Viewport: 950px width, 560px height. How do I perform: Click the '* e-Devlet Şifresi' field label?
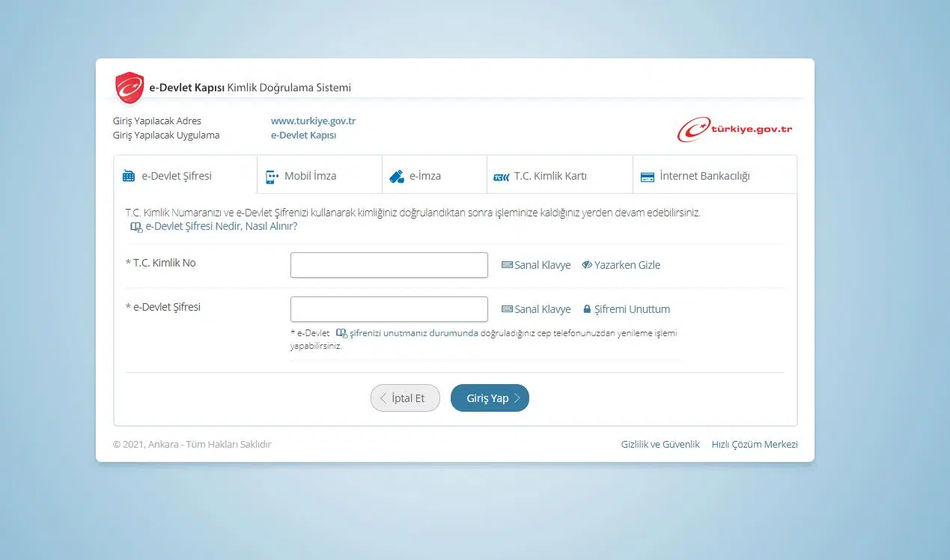click(163, 307)
